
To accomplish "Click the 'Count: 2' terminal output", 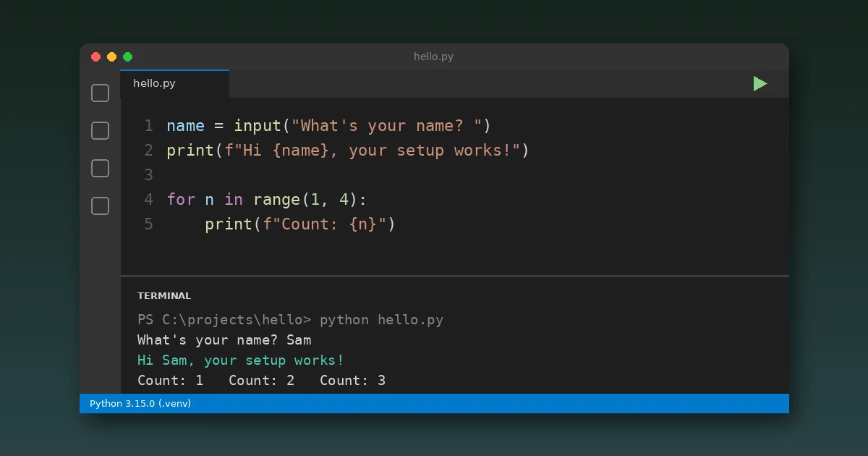I will 262,381.
